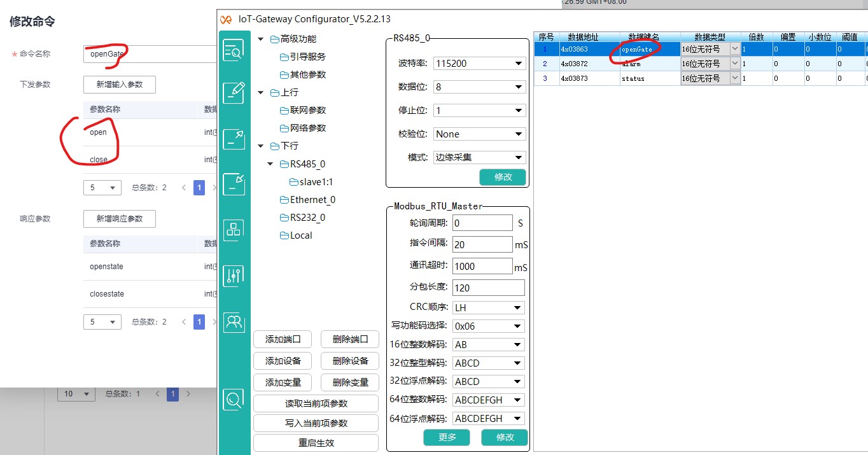Open the 校验位 dropdown showing None
Image resolution: width=868 pixels, height=455 pixels.
(x=479, y=134)
